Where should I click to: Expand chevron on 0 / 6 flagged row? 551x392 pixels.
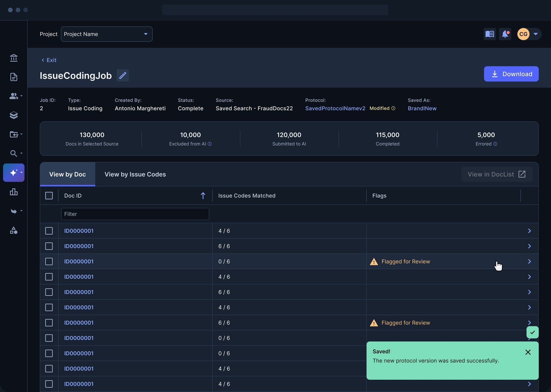pyautogui.click(x=530, y=262)
